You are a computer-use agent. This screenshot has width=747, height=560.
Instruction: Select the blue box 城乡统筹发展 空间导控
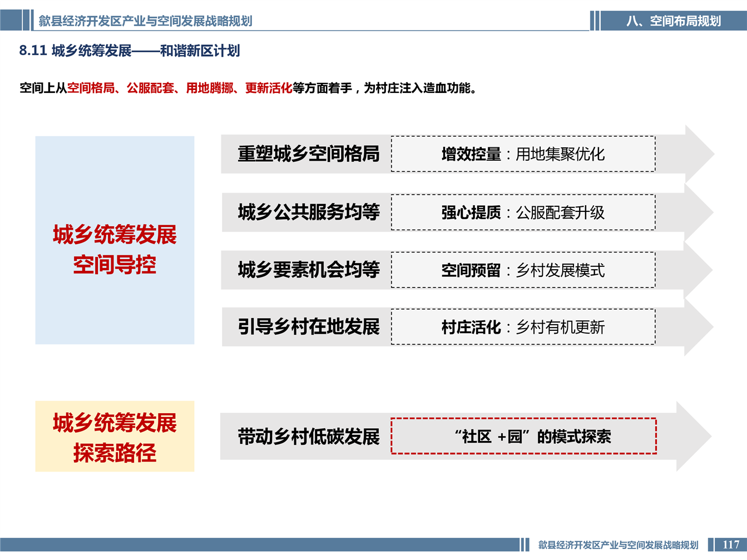click(115, 240)
